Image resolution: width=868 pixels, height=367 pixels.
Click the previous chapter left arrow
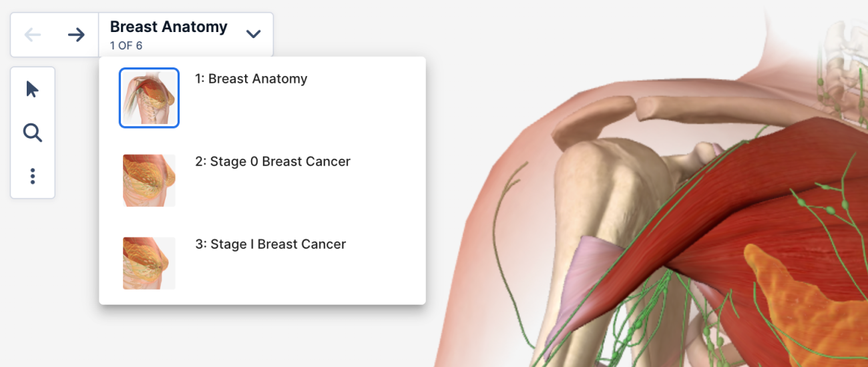coord(33,35)
